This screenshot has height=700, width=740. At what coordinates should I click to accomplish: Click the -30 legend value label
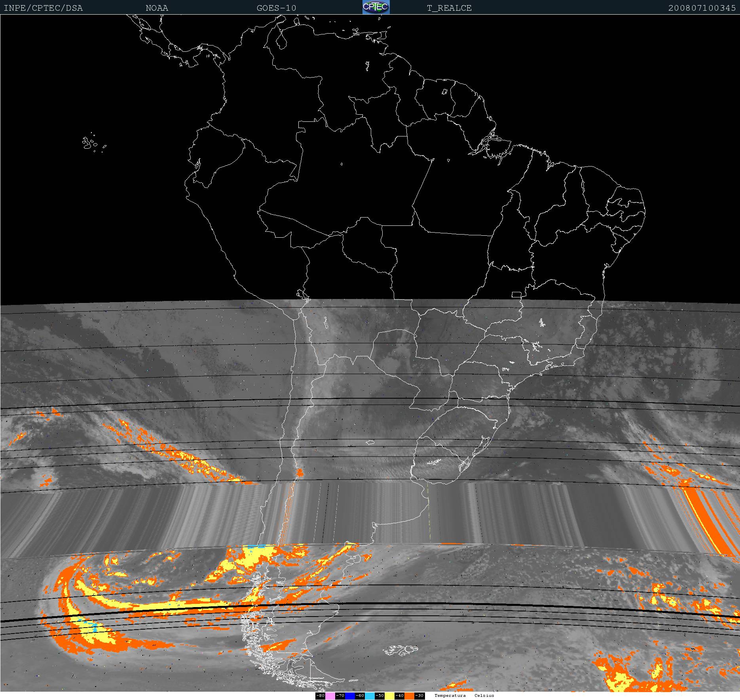419,696
